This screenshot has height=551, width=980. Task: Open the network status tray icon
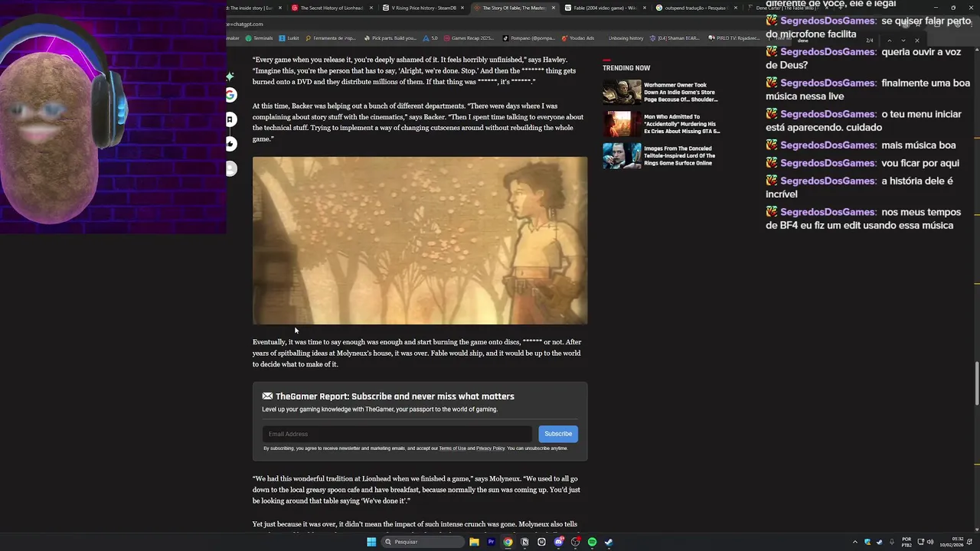[x=921, y=542]
